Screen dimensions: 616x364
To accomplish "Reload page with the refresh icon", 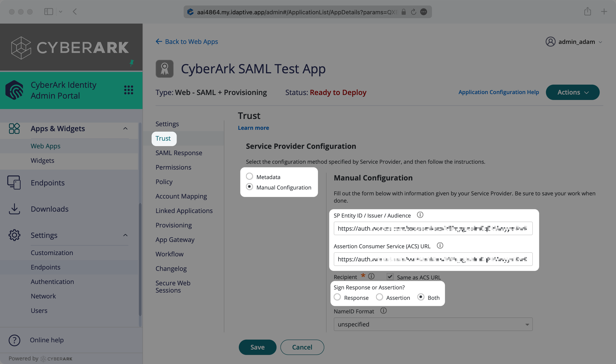I will 413,12.
